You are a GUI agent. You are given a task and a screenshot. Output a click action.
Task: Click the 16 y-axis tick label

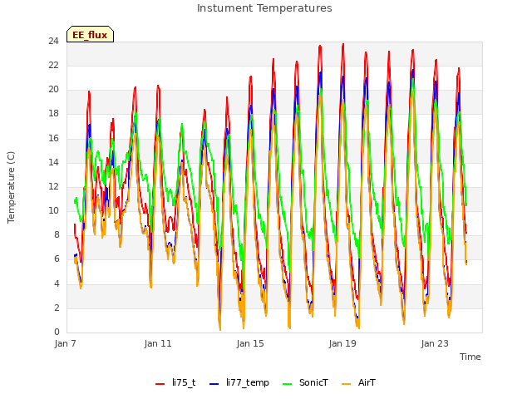pyautogui.click(x=53, y=138)
